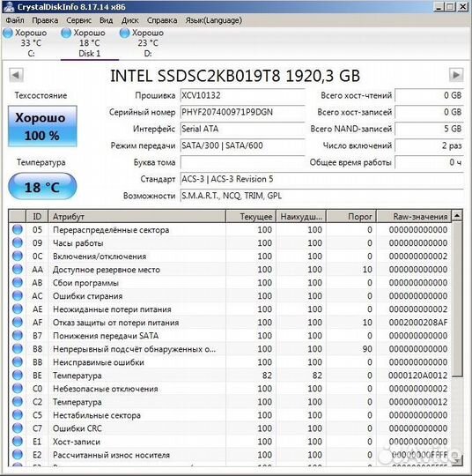
Task: Click the Хорошо 100 % health status button
Action: click(x=42, y=126)
